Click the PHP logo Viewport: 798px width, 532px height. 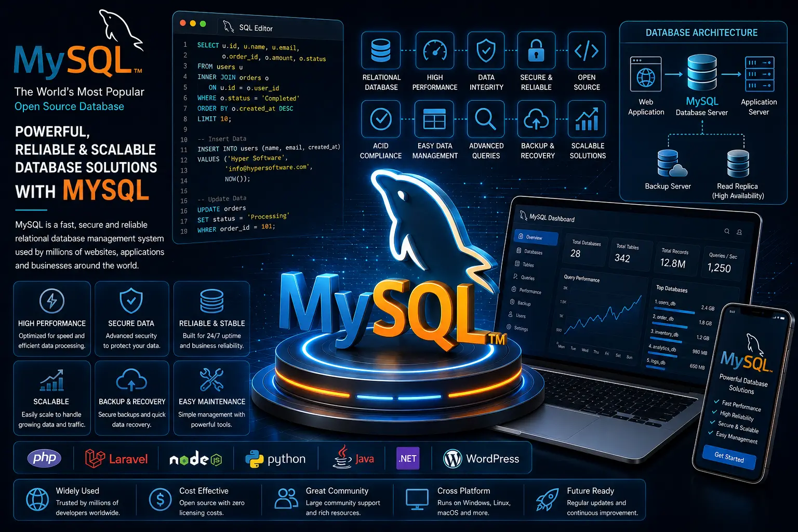44,458
